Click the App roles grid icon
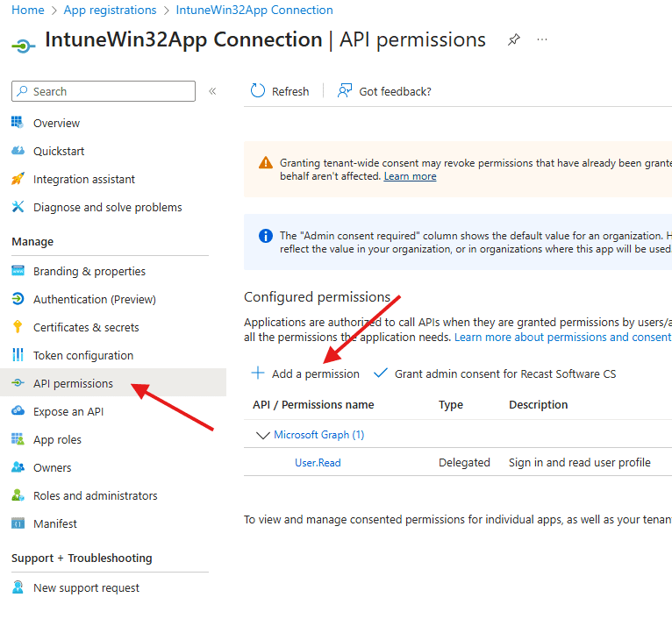672x626 pixels. 18,439
